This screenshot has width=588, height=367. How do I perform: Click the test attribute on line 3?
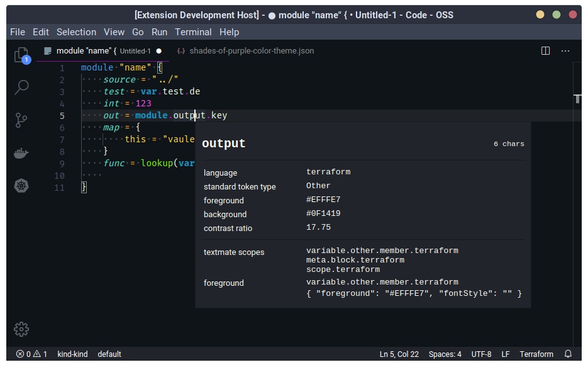point(114,91)
